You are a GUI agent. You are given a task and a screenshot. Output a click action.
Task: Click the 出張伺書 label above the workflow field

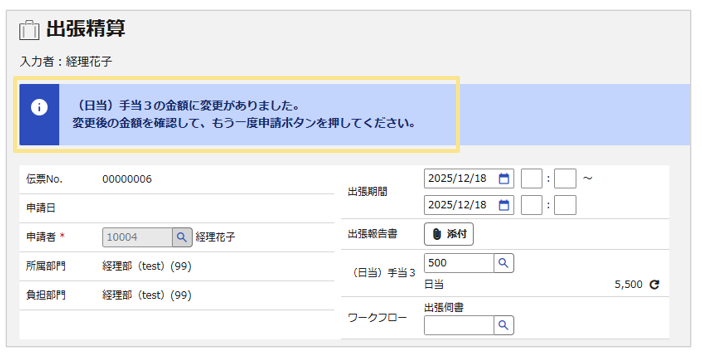coord(444,308)
